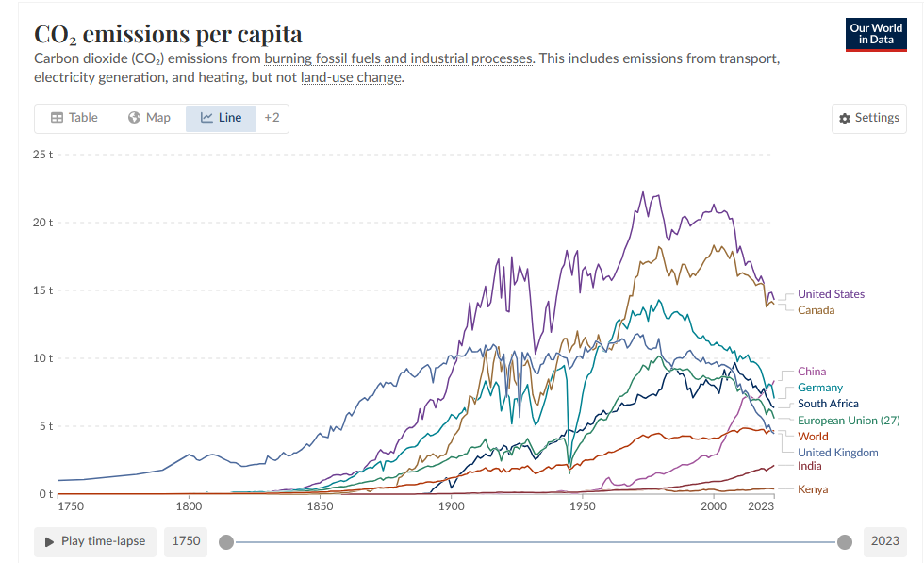Open 'burning fossil fuels and industrial processes' link

click(x=398, y=58)
